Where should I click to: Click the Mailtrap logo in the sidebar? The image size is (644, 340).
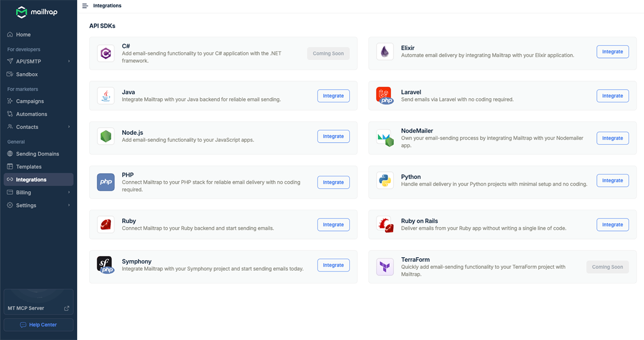(x=37, y=12)
